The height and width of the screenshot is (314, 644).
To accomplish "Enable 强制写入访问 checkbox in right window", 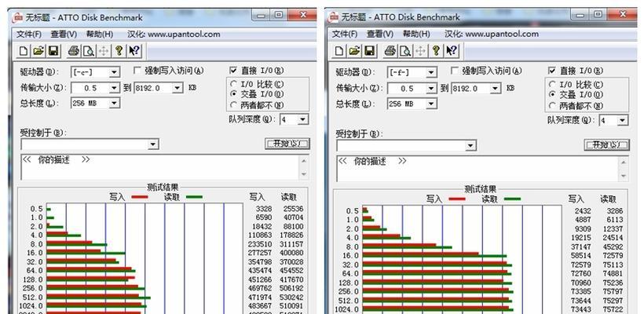I will 454,71.
